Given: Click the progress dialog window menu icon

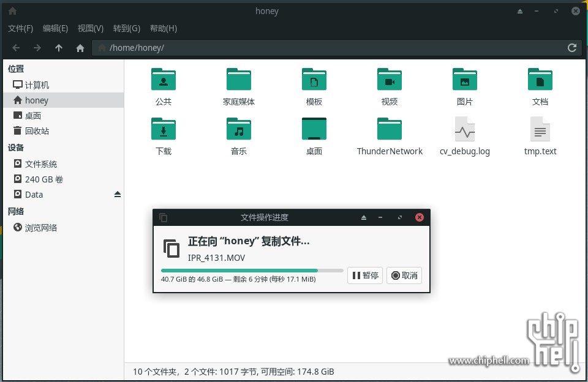Looking at the screenshot, I should [163, 217].
